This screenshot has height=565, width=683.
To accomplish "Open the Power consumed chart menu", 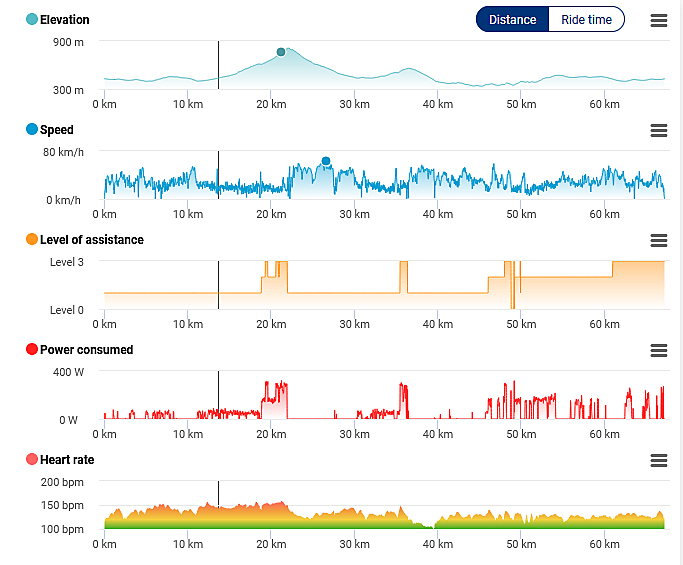I will pyautogui.click(x=658, y=351).
